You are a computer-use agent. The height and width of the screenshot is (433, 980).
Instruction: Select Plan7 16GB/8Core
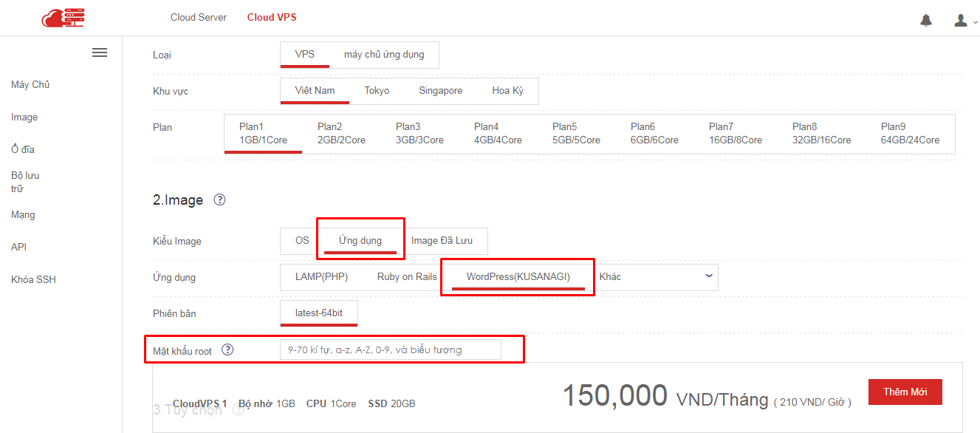[736, 133]
